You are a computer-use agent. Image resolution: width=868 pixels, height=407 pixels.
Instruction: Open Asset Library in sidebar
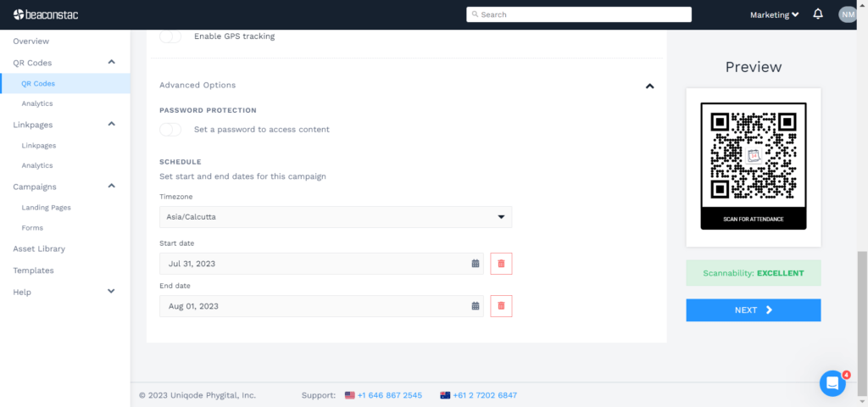tap(39, 248)
